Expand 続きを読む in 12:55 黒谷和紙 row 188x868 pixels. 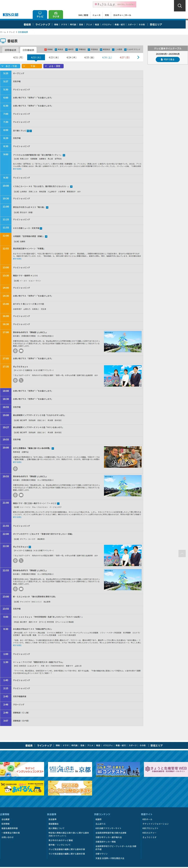point(17,259)
